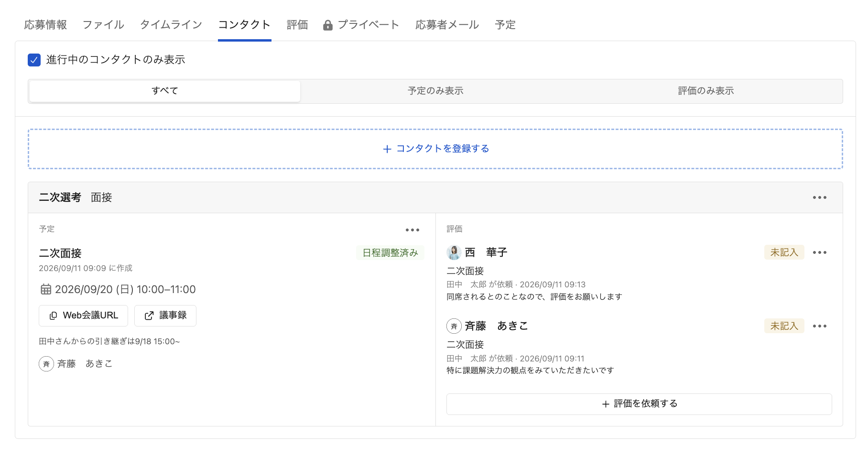Click 斉藤 あきこ's avatar in the 評価 list
868x458 pixels.
pos(454,326)
